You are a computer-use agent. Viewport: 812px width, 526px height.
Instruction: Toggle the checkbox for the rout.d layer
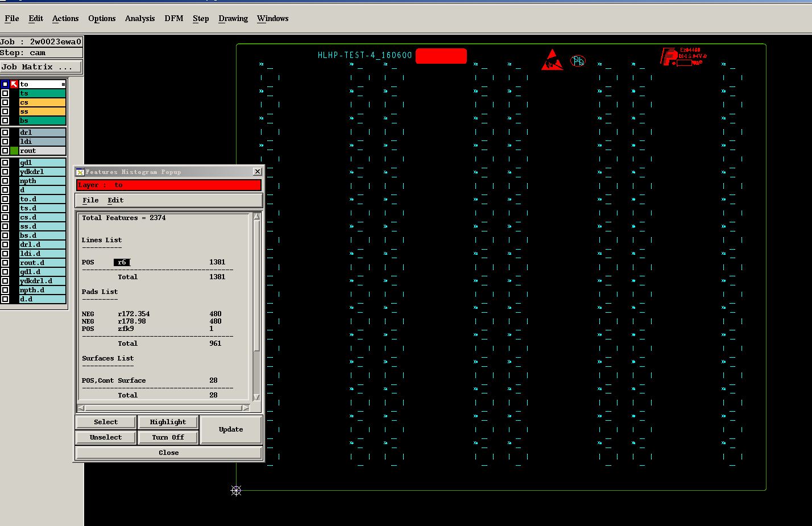tap(5, 263)
